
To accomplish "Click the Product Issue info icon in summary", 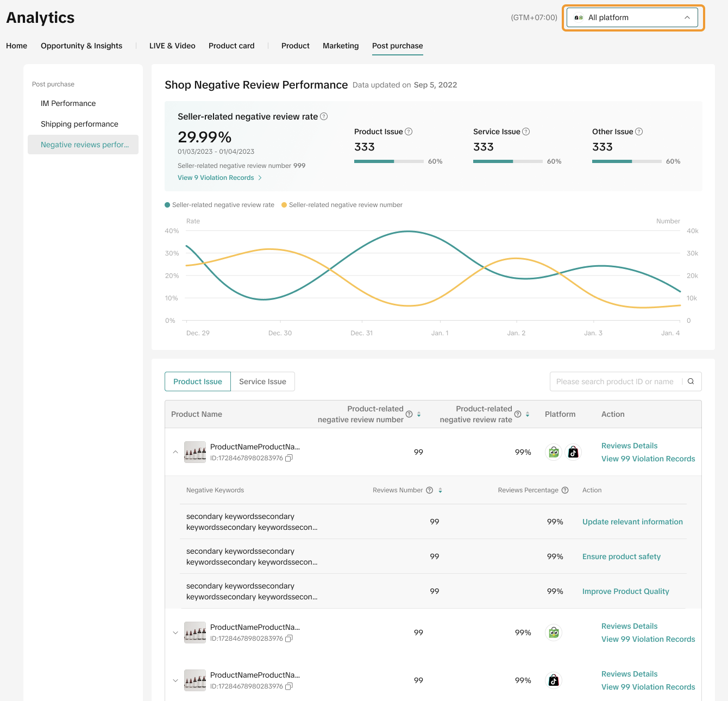I will pyautogui.click(x=409, y=132).
